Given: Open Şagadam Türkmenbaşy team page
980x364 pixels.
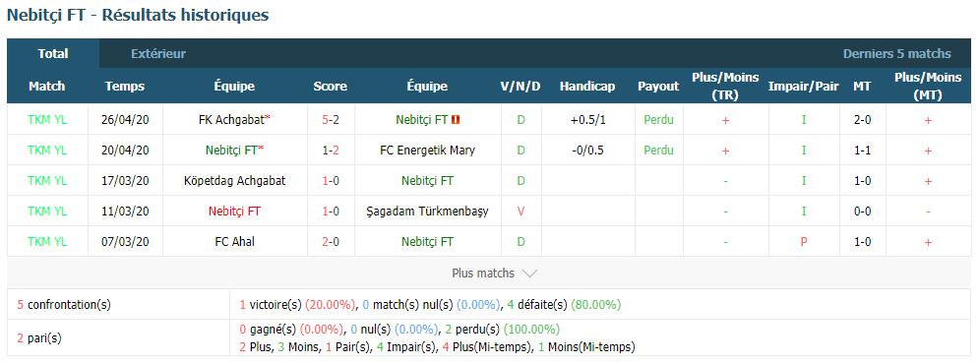Looking at the screenshot, I should [427, 212].
